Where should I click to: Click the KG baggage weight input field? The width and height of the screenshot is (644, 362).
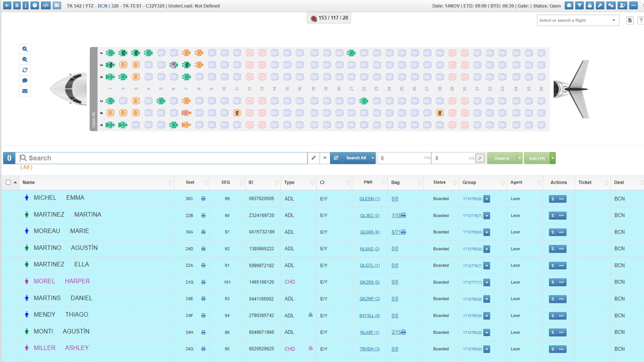pyautogui.click(x=453, y=158)
